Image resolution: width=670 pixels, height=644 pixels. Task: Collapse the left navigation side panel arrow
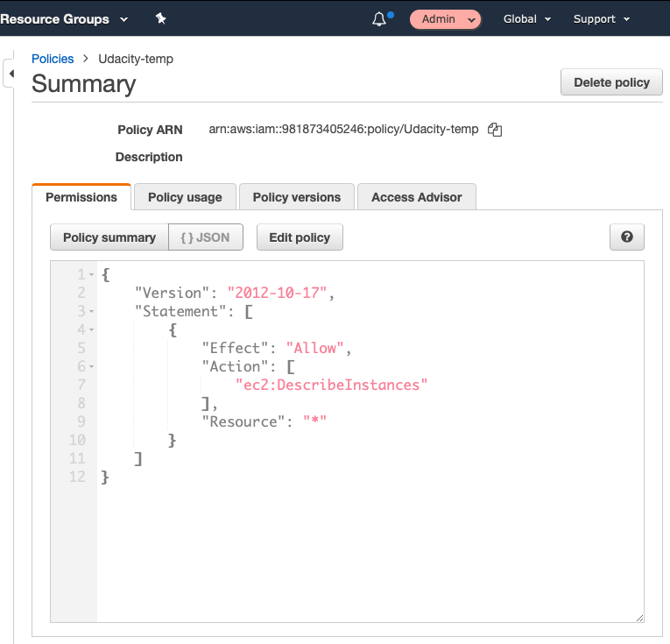click(11, 74)
